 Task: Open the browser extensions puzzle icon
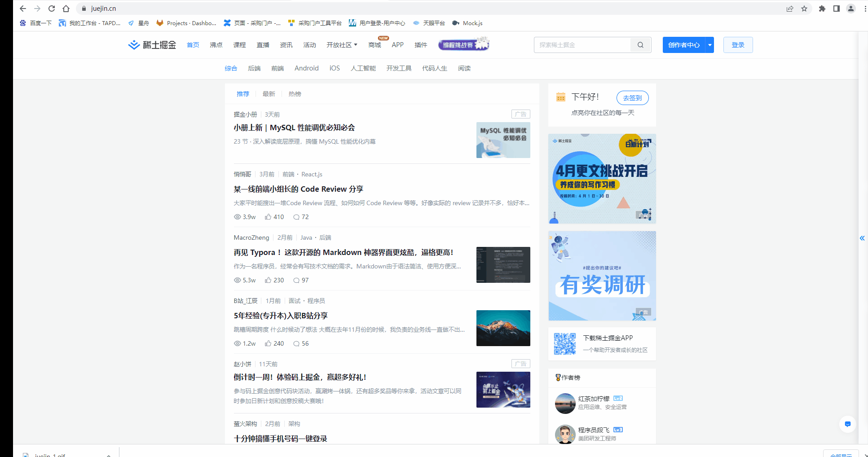822,8
